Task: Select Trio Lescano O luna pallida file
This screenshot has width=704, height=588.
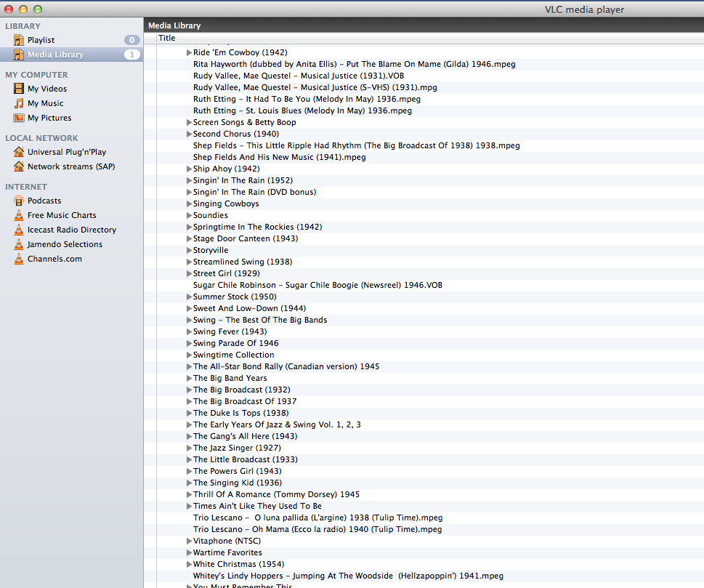Action: (x=318, y=517)
